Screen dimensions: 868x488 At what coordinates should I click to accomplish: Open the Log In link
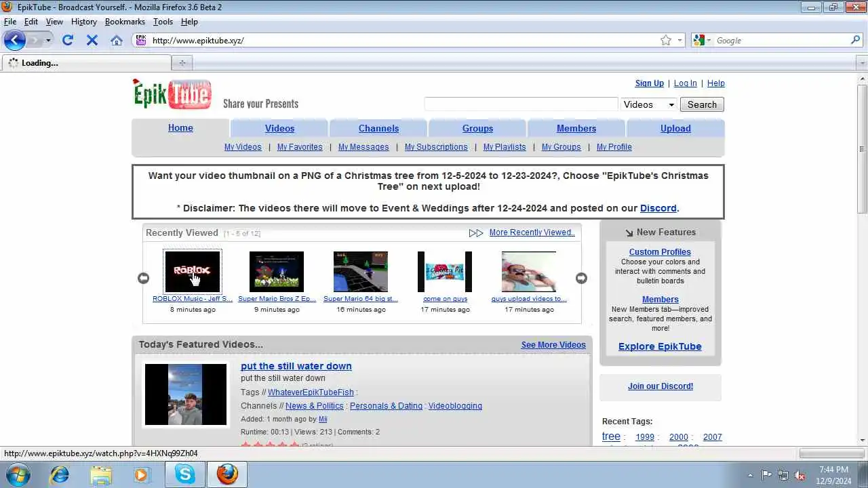[x=685, y=83]
